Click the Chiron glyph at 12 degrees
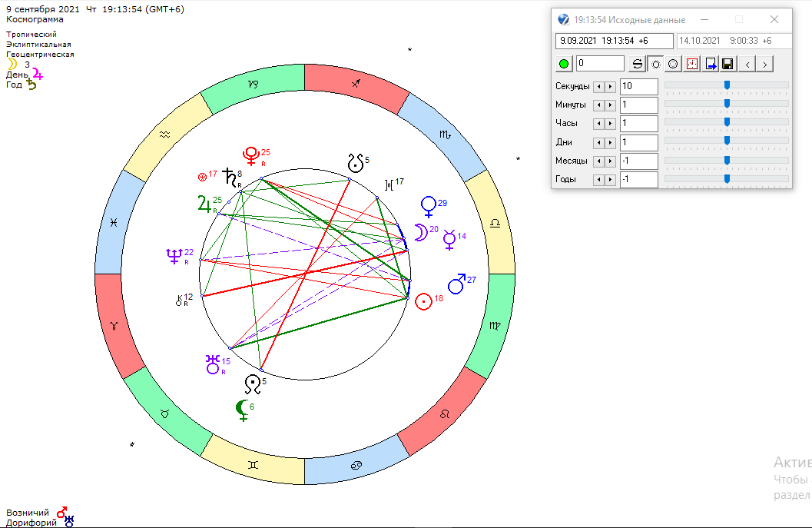812x528 pixels. click(179, 301)
